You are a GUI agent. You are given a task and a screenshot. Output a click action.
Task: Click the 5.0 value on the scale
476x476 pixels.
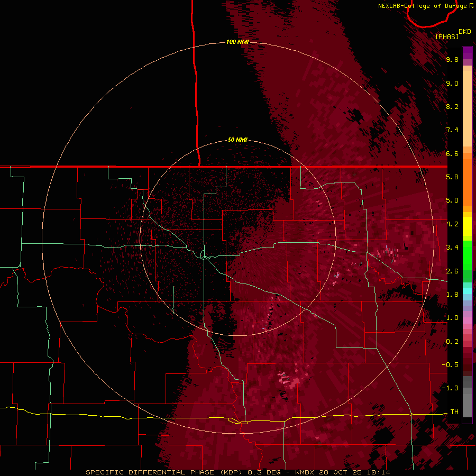[452, 200]
